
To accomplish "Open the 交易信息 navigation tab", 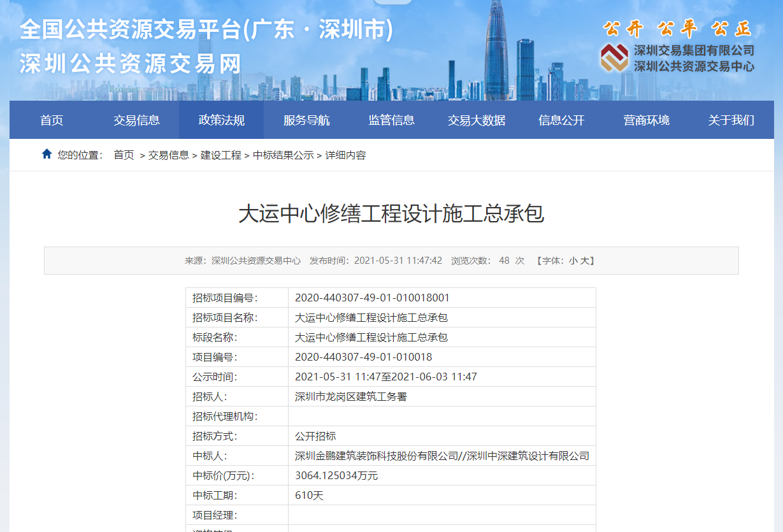I will [136, 120].
